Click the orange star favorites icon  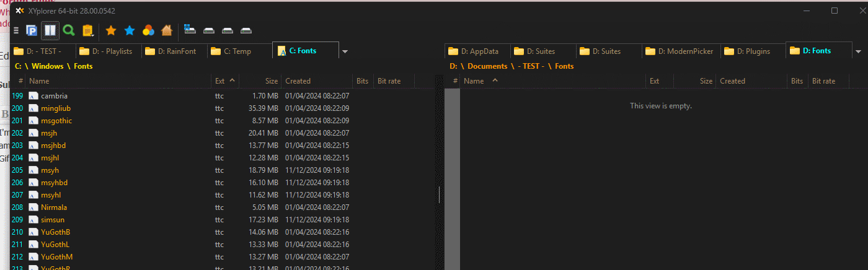pos(111,30)
